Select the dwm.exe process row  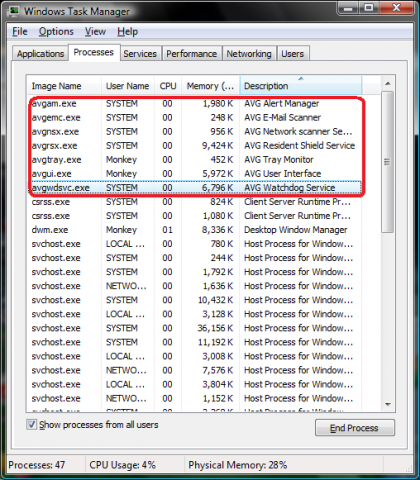[x=194, y=230]
